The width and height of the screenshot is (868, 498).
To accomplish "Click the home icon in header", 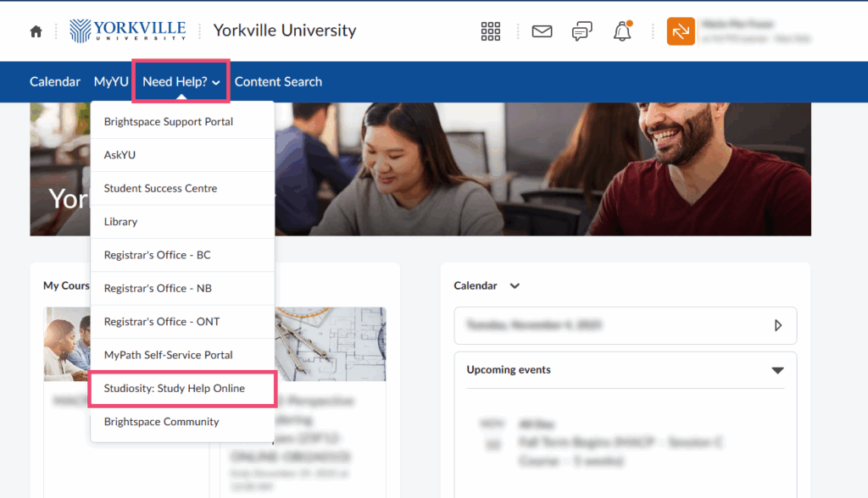I will coord(36,31).
